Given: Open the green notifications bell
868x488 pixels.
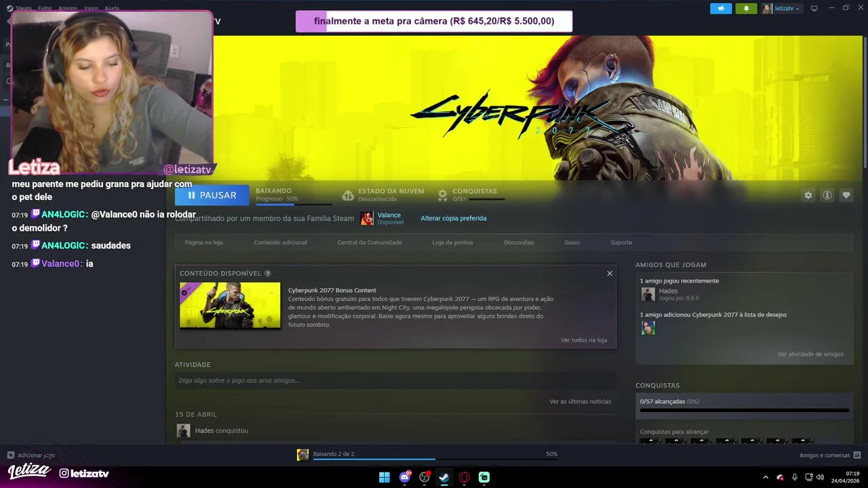Looking at the screenshot, I should 746,9.
